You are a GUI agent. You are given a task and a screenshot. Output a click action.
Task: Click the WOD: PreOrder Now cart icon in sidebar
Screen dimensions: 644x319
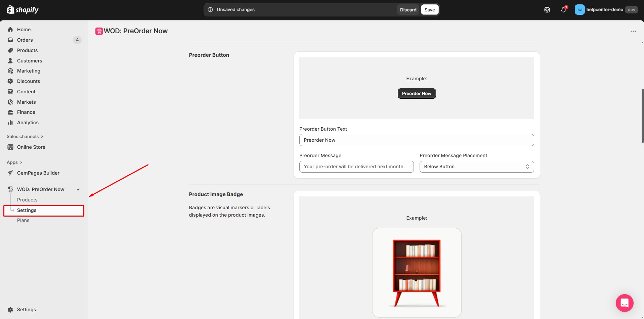click(x=10, y=189)
